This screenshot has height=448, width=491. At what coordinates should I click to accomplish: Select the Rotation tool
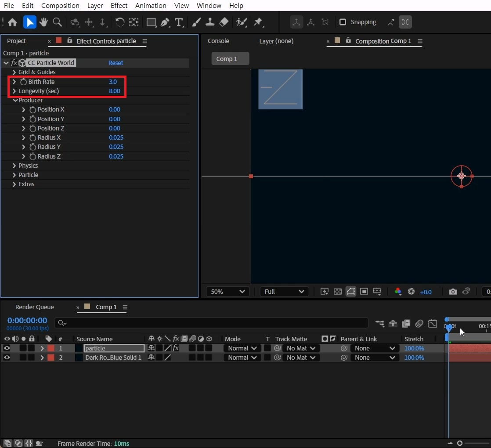(x=119, y=22)
